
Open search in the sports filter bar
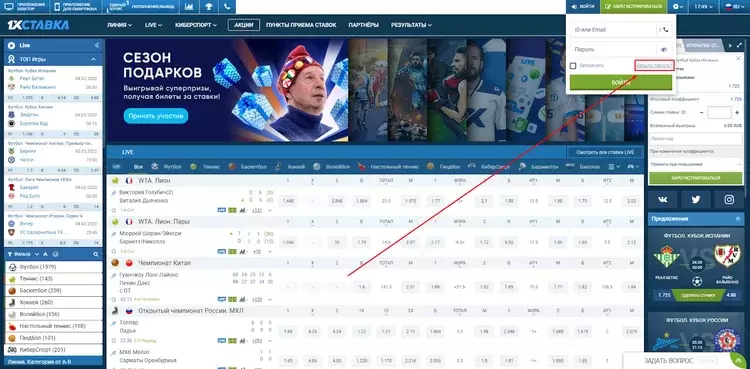coord(96,254)
